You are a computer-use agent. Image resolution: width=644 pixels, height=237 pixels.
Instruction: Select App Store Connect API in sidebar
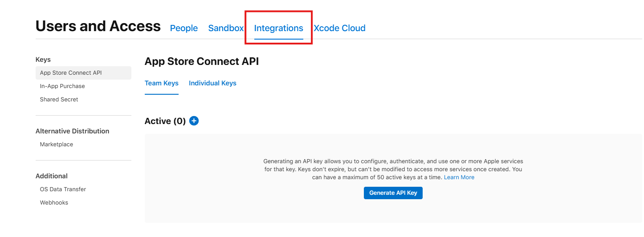(x=83, y=73)
